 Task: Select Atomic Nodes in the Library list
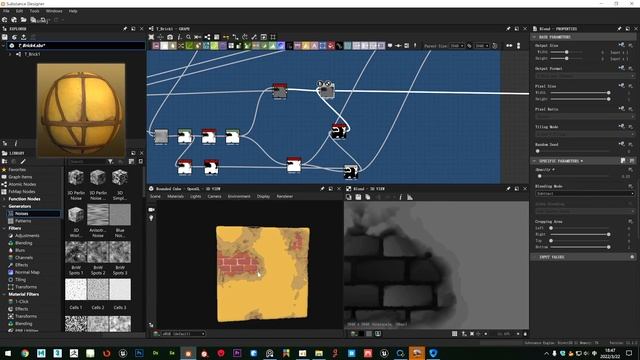coord(22,184)
